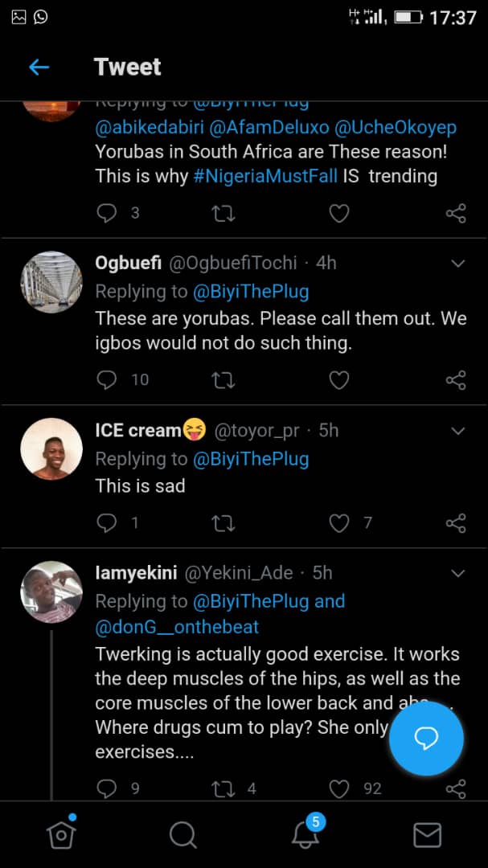Go to the Home tab

(x=61, y=835)
